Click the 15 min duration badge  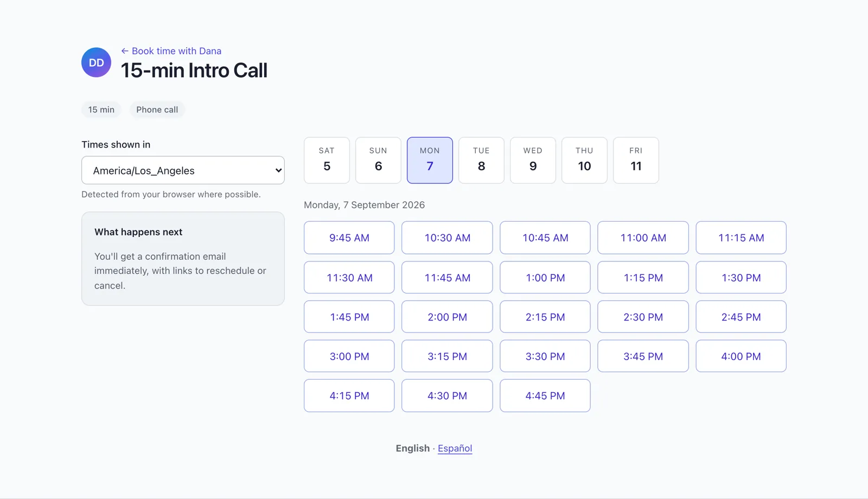coord(101,110)
